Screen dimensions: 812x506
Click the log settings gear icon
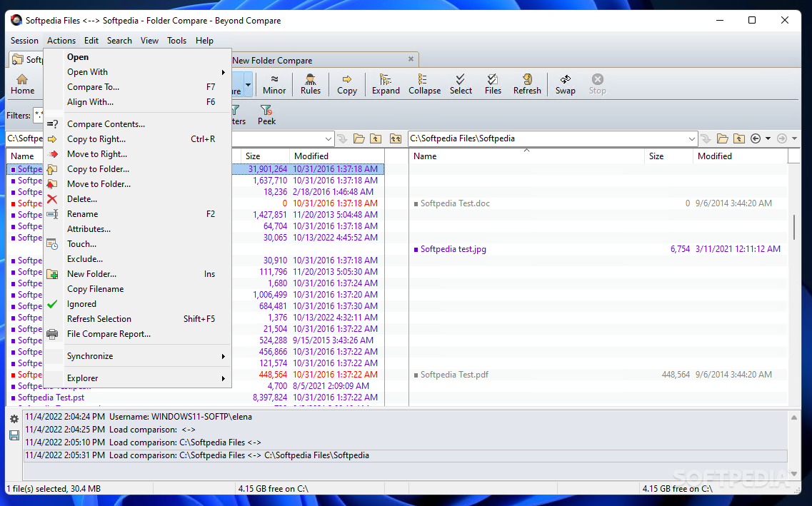click(14, 419)
